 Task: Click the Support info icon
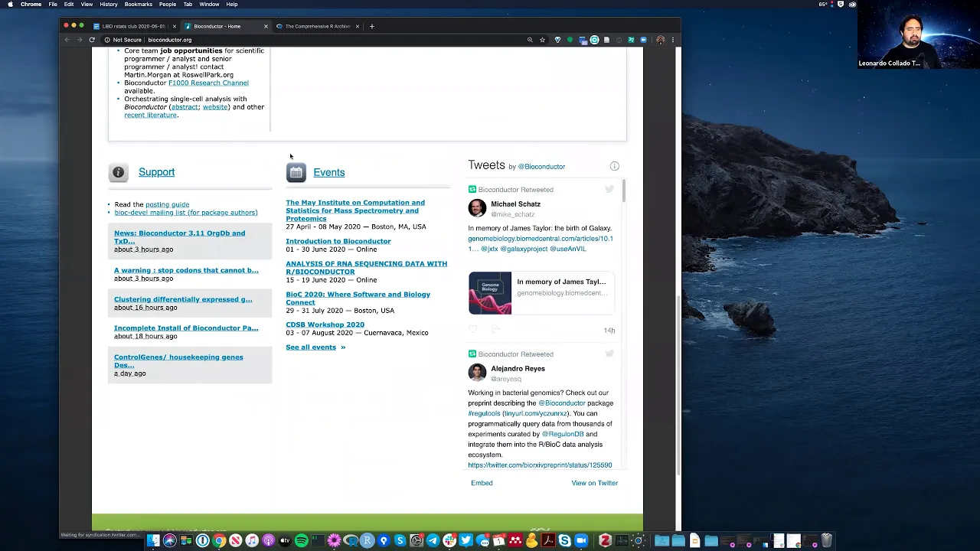pyautogui.click(x=118, y=172)
